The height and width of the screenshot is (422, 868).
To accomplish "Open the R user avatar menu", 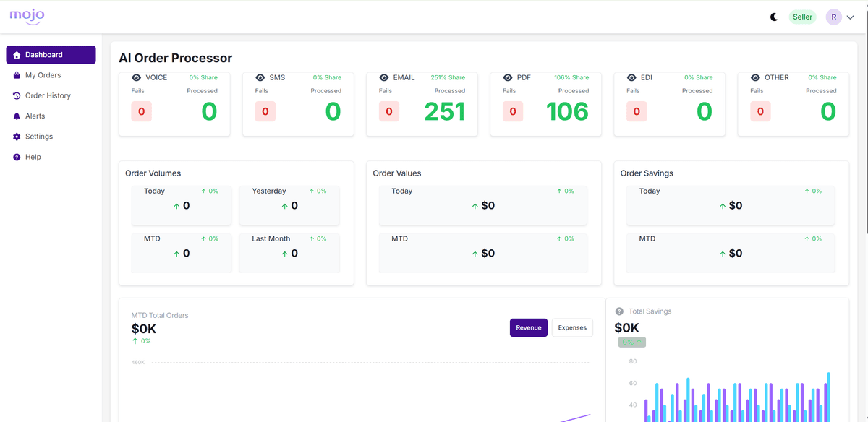I will [833, 17].
